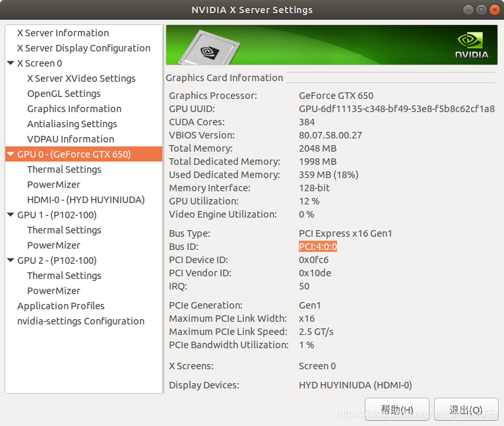Open PowerMizer under GPU 0
Viewport: 504px width, 426px height.
point(53,185)
